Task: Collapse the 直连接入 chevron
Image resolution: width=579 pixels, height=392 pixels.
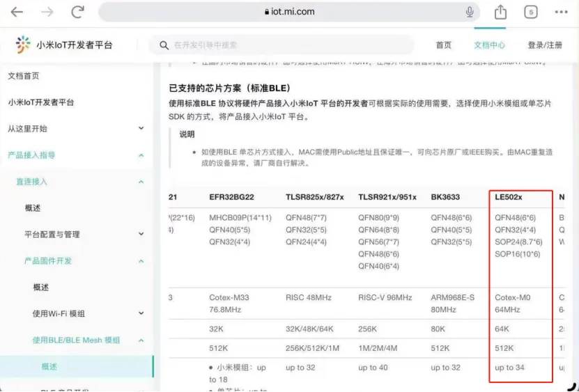Action: tap(141, 182)
